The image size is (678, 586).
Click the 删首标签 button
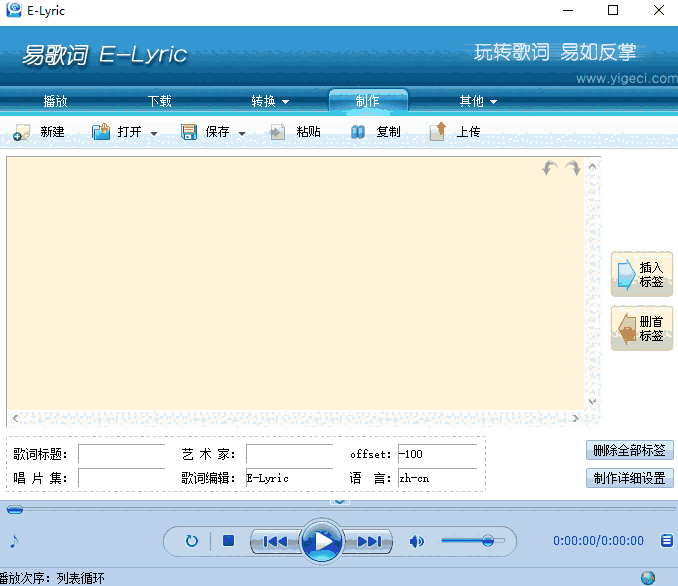pos(642,328)
